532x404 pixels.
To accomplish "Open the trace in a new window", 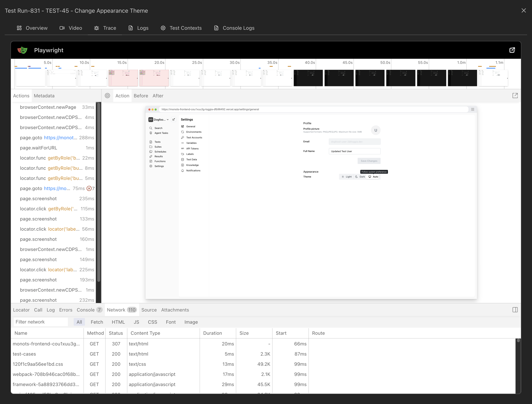I will coord(512,50).
